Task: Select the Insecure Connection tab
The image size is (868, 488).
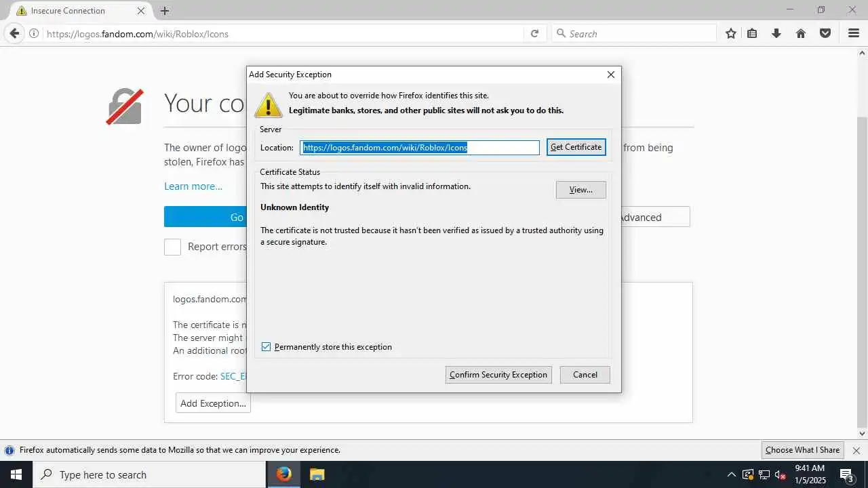Action: tap(81, 11)
